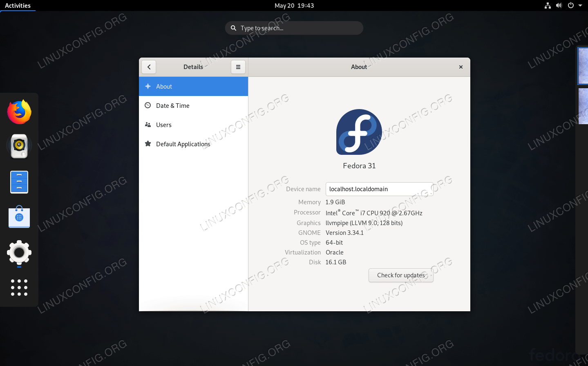Open the Users panel
The height and width of the screenshot is (366, 588).
(193, 125)
